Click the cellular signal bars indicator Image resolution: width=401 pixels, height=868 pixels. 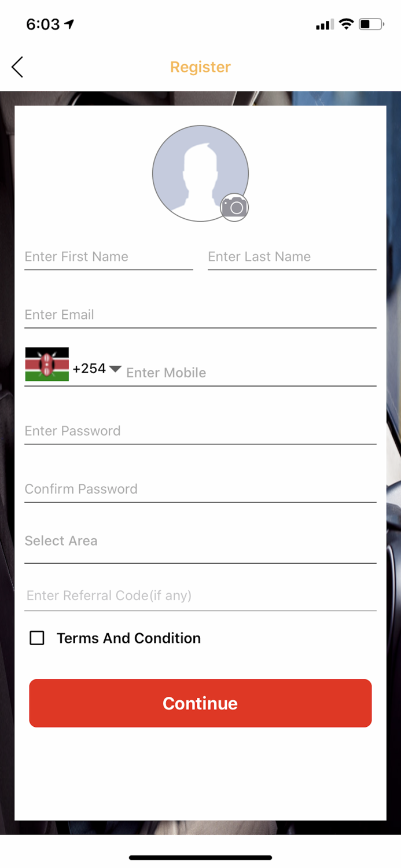pyautogui.click(x=324, y=24)
